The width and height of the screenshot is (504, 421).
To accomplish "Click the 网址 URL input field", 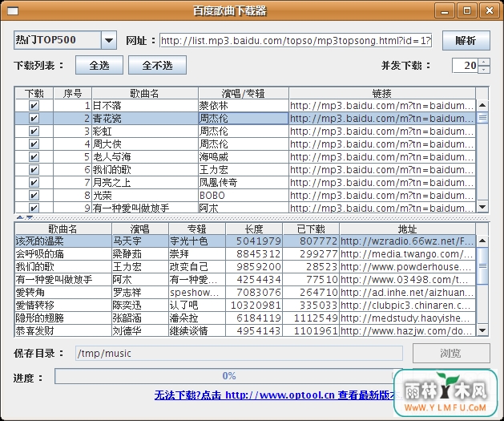I will (296, 41).
